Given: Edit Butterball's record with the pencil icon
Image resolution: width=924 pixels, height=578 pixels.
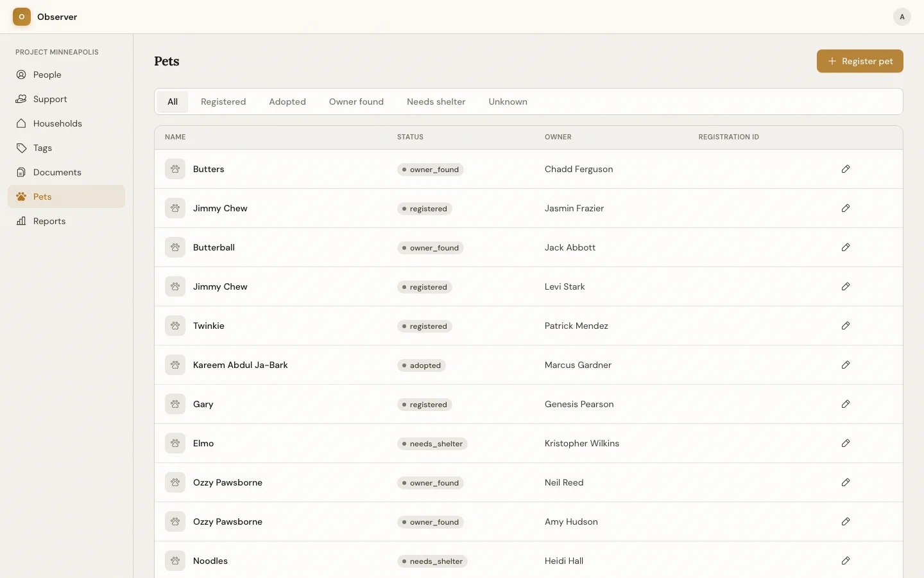Looking at the screenshot, I should 846,247.
